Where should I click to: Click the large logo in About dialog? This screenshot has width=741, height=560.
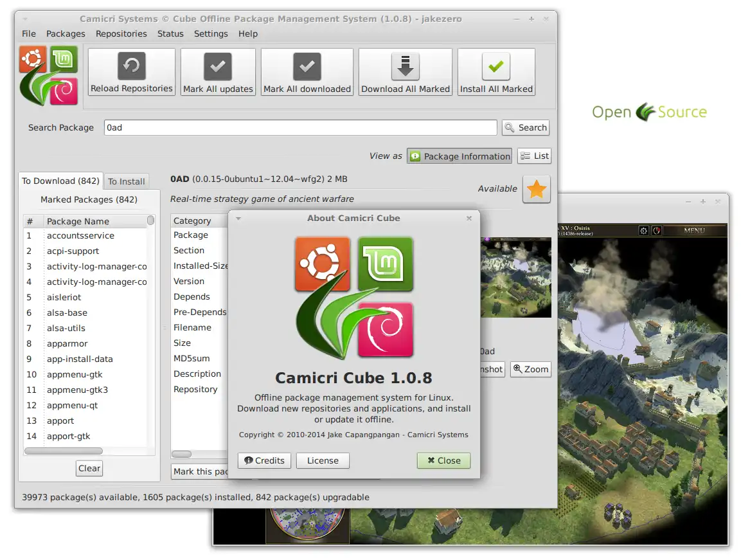coord(354,298)
